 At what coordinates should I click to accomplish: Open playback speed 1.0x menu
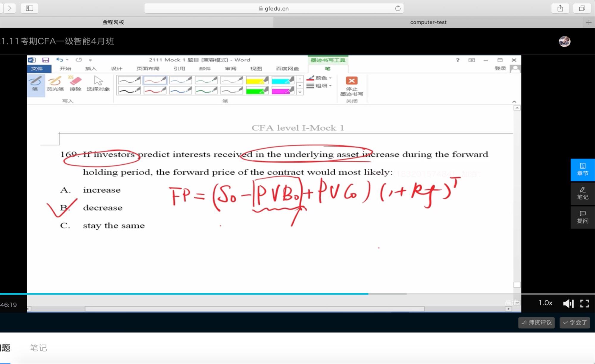coord(545,303)
